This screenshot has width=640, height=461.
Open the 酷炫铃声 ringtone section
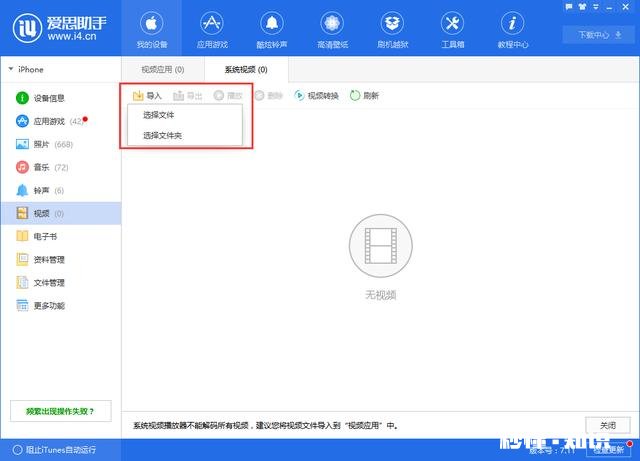[x=272, y=29]
